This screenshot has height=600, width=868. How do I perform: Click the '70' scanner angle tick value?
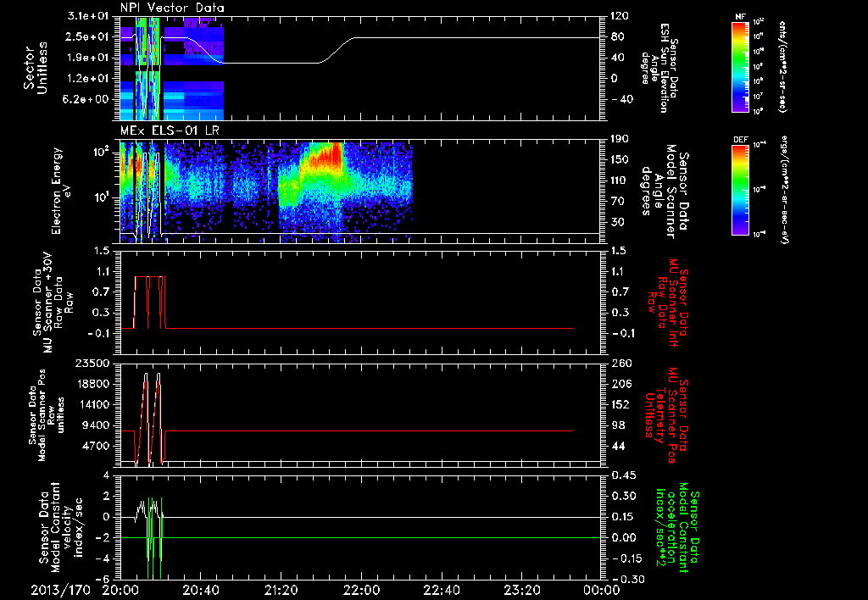617,201
